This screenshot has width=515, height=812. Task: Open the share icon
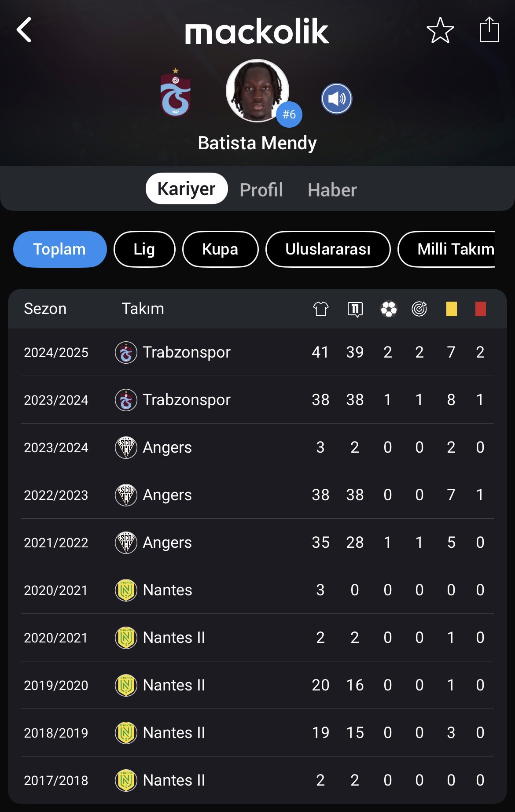point(489,30)
